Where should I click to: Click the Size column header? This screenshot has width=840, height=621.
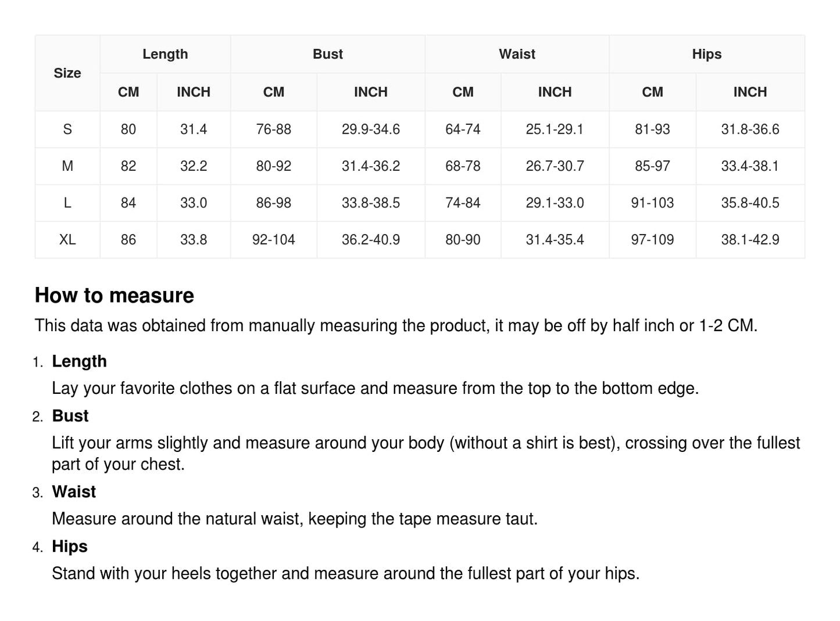click(x=67, y=73)
